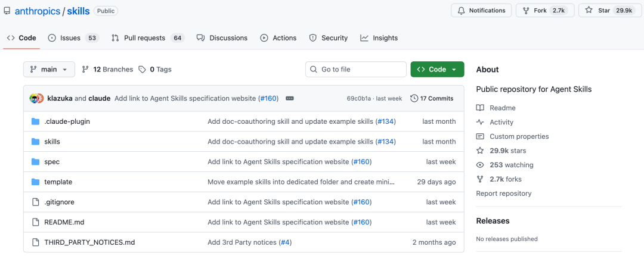Expand the commit message ellipsis icon
Image resolution: width=644 pixels, height=256 pixels.
[x=290, y=98]
